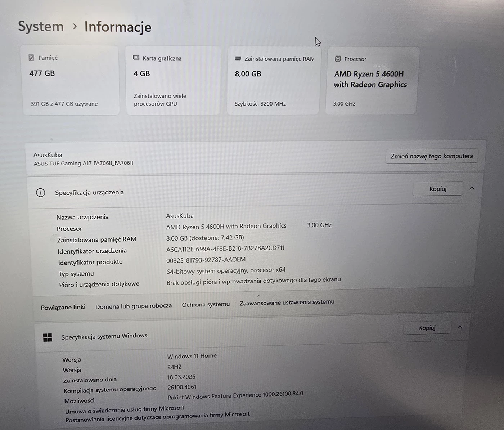This screenshot has height=430, width=504.
Task: Select Pakiet Windows Feature Experience value
Action: point(235,395)
